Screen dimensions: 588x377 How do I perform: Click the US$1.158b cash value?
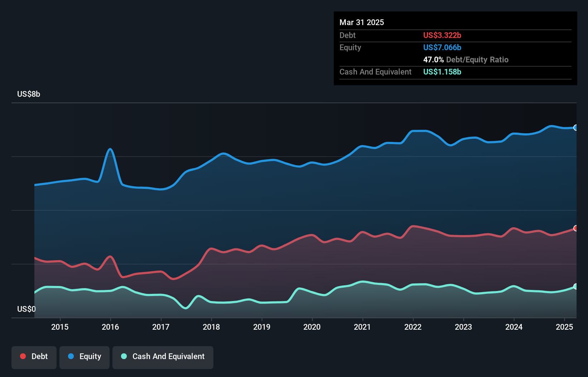[442, 72]
